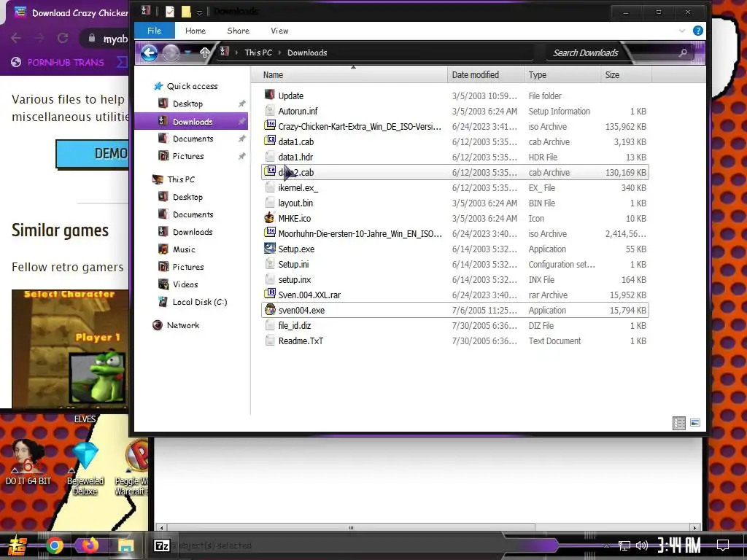Reload the browser page
The height and width of the screenshot is (560, 747).
click(x=63, y=38)
